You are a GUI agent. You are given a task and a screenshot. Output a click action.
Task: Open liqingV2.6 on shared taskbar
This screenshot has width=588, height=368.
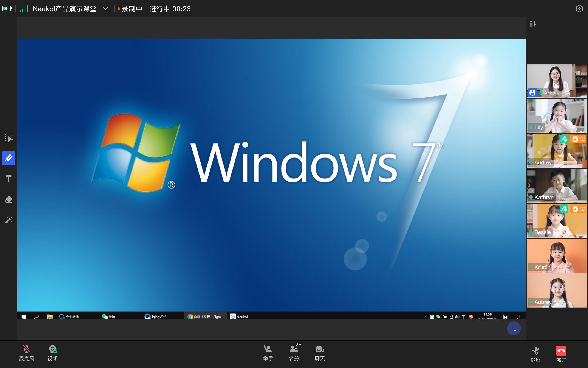point(155,317)
